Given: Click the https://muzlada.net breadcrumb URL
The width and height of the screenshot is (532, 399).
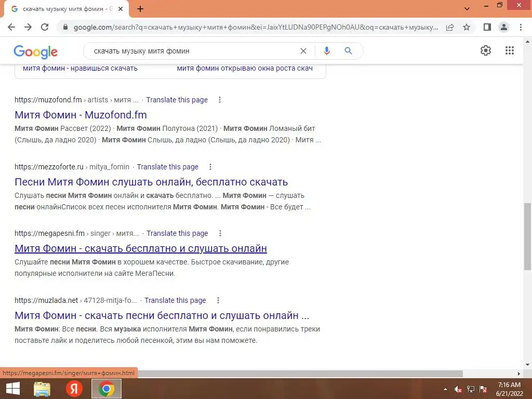Looking at the screenshot, I should pyautogui.click(x=46, y=300).
